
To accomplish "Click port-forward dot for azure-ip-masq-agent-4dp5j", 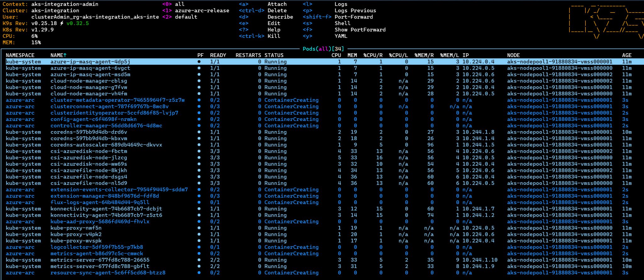I will click(x=199, y=62).
